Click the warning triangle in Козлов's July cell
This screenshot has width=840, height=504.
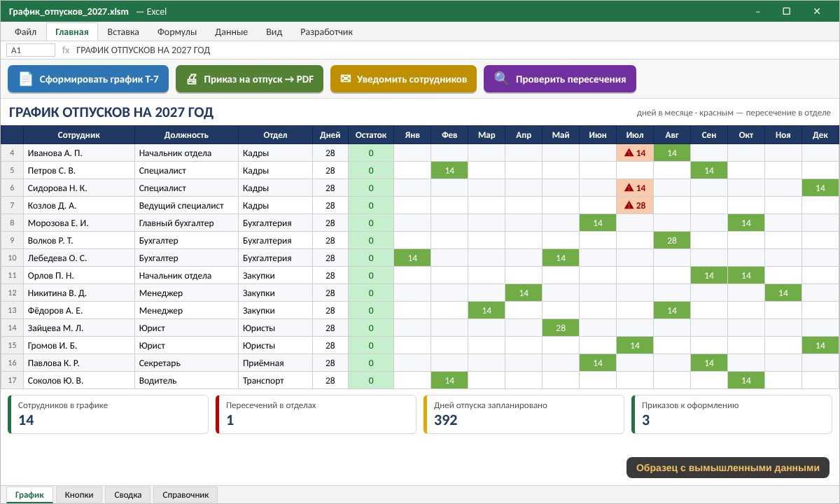point(629,205)
